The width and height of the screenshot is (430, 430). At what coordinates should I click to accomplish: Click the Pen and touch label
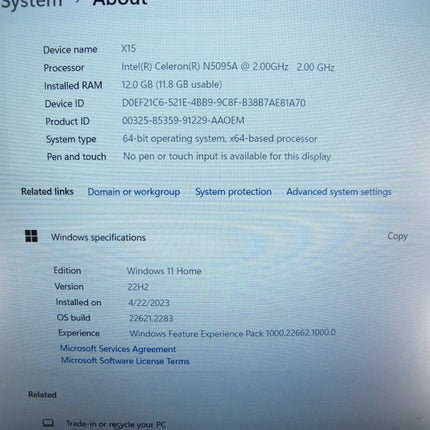click(x=76, y=157)
